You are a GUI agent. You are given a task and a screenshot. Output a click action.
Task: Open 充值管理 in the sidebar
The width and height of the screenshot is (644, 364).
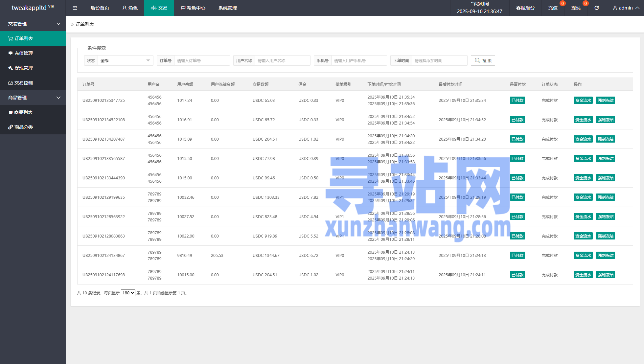pyautogui.click(x=23, y=53)
